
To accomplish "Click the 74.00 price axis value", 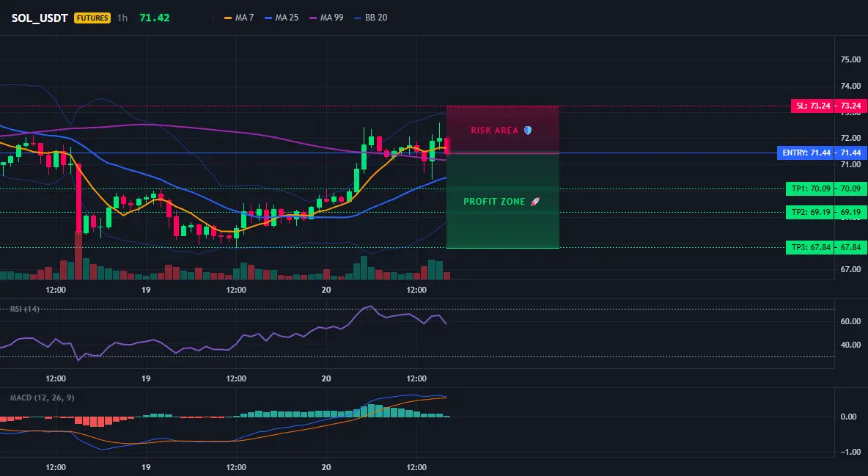I will [850, 86].
